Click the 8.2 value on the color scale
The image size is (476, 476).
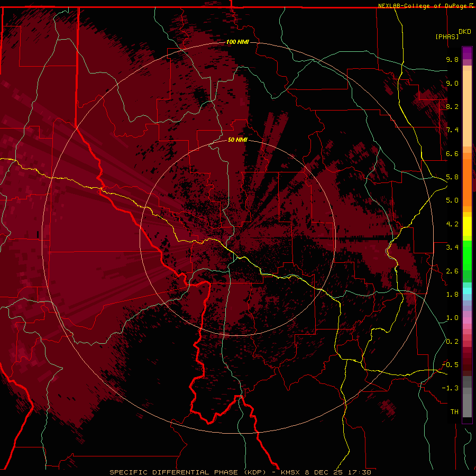(x=452, y=106)
